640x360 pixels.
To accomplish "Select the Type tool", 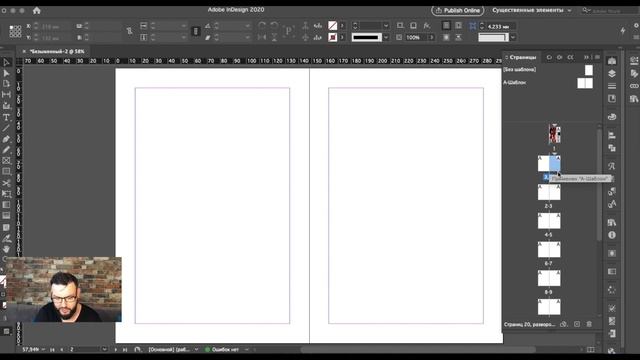I will (x=6, y=118).
